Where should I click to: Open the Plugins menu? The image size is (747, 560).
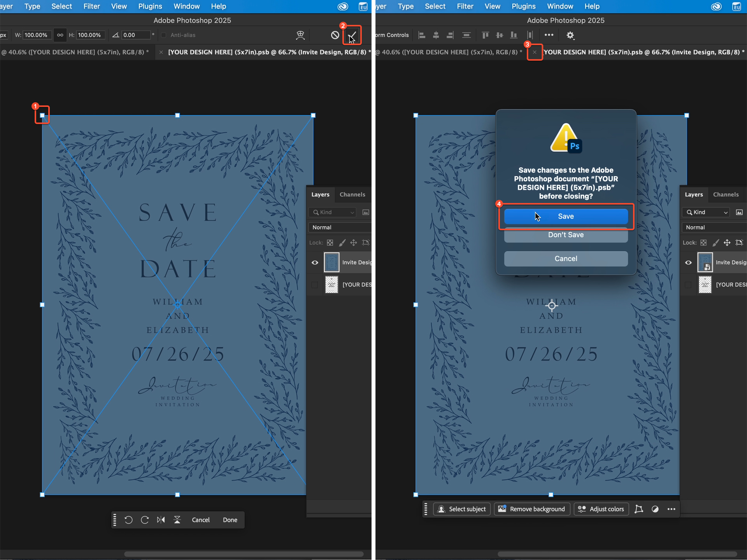(150, 6)
